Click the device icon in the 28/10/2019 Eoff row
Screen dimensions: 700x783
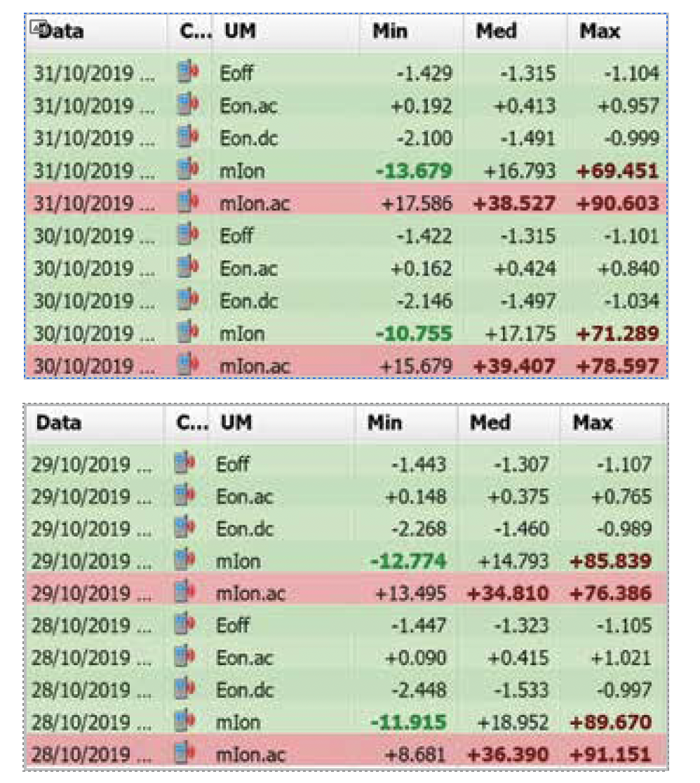pyautogui.click(x=184, y=626)
